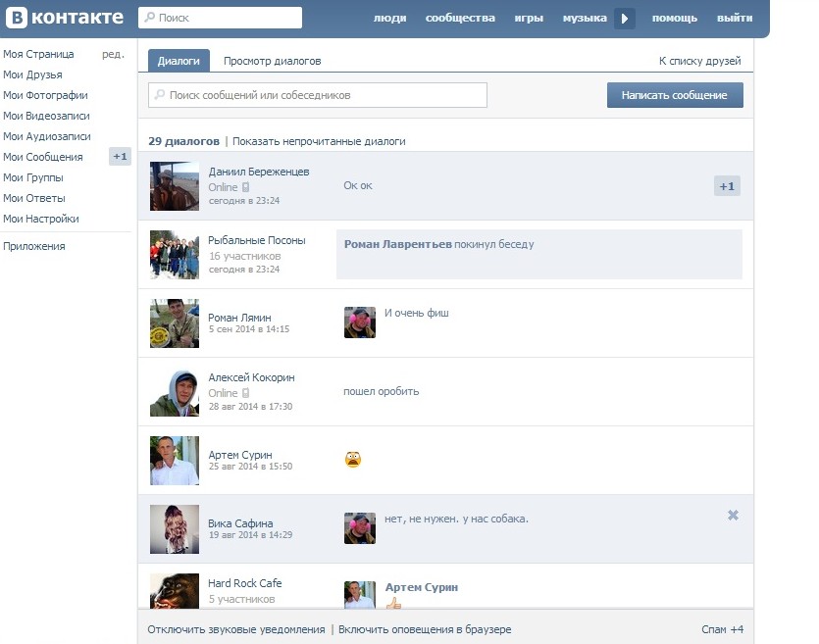Focus Поиск сообщений или собеседников field
The height and width of the screenshot is (644, 819).
[x=318, y=95]
